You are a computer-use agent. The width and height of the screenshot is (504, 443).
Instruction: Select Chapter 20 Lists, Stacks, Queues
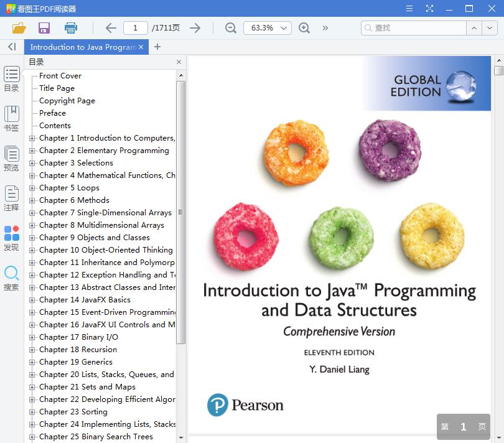pos(107,375)
